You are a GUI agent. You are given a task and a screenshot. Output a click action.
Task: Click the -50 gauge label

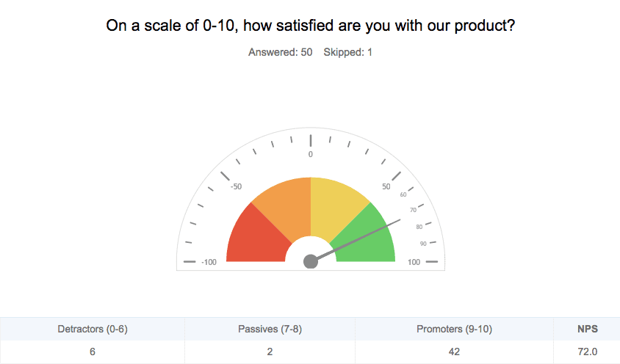pos(236,186)
